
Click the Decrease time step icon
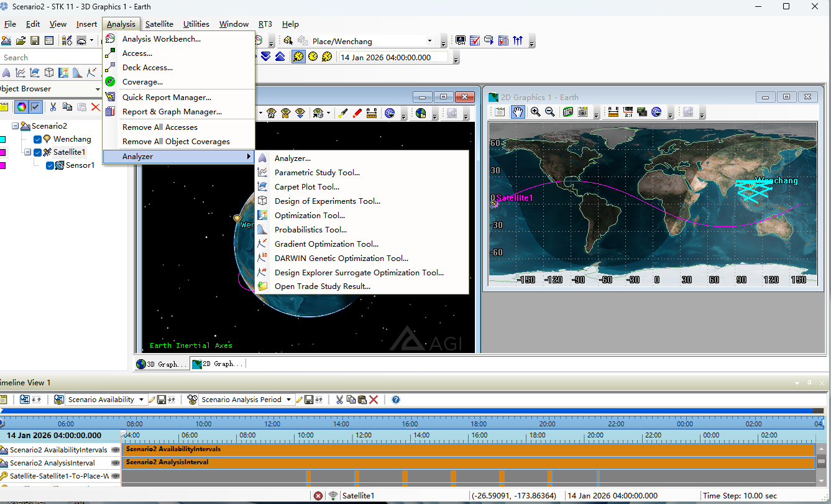pyautogui.click(x=266, y=57)
